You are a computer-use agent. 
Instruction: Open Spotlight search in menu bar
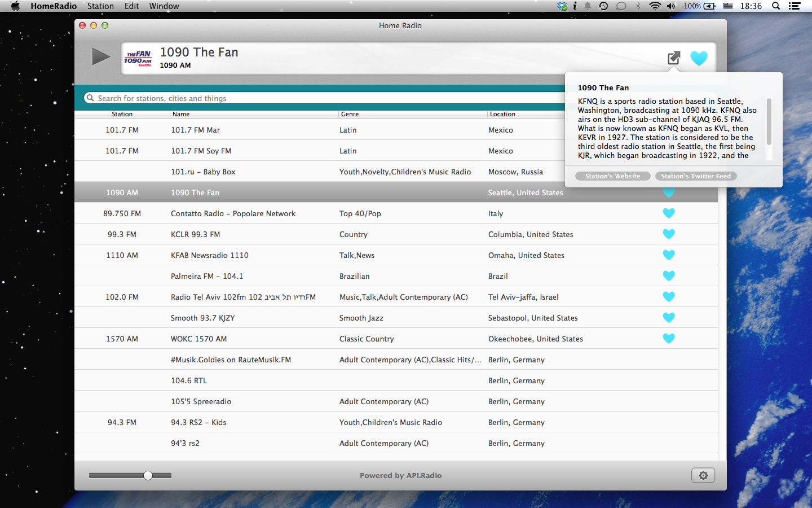click(776, 6)
